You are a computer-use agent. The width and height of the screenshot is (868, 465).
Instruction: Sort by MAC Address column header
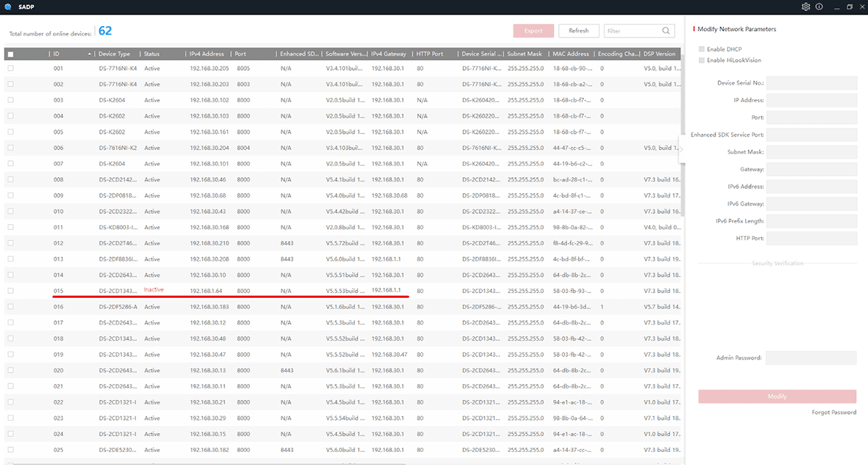point(571,54)
